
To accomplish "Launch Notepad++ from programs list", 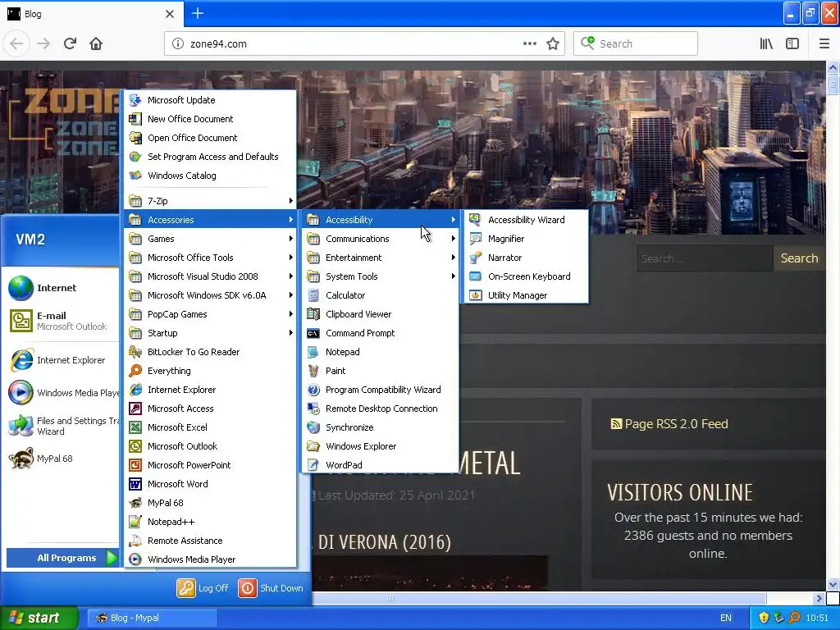I will tap(211, 522).
